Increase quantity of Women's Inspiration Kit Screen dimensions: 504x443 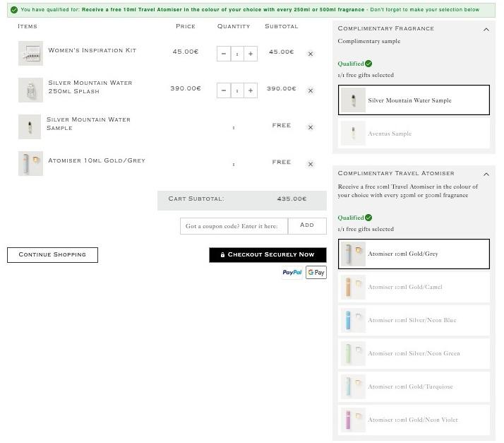tap(251, 54)
